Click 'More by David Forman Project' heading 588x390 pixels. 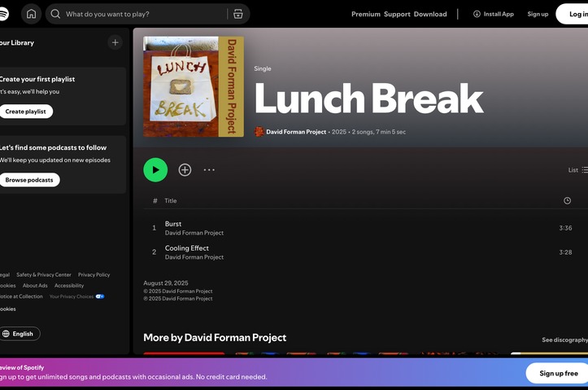[x=215, y=337]
